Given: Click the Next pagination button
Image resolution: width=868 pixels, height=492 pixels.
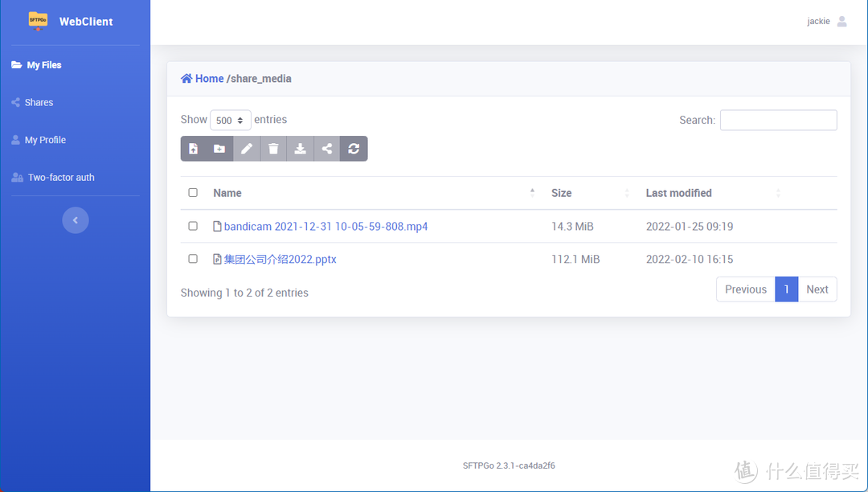Looking at the screenshot, I should (x=817, y=289).
